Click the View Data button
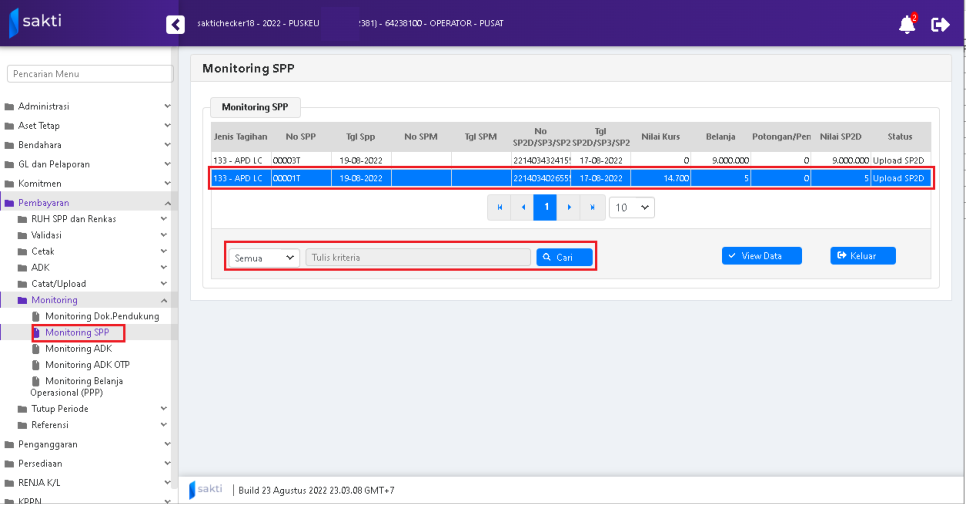Image resolution: width=966 pixels, height=506 pixels. pyautogui.click(x=761, y=256)
